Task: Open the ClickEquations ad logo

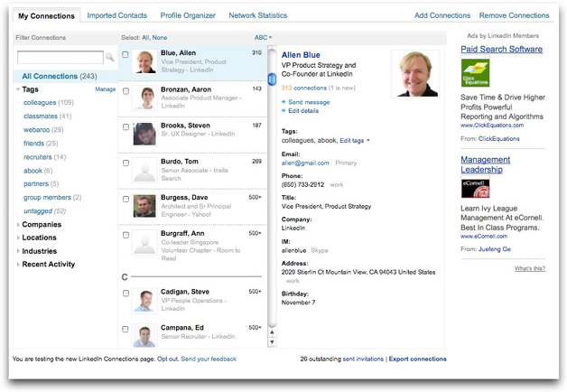Action: [x=475, y=73]
